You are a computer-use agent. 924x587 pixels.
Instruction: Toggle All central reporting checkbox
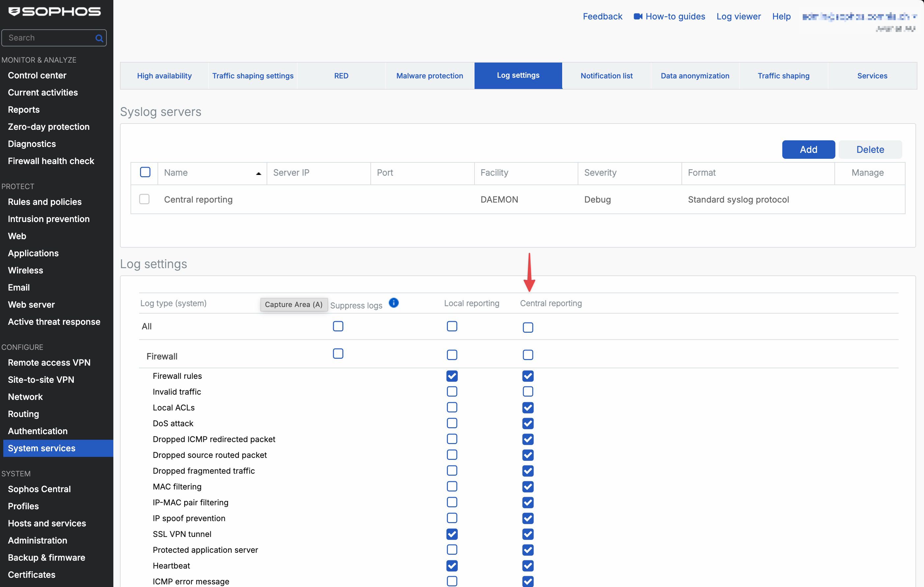click(x=528, y=327)
